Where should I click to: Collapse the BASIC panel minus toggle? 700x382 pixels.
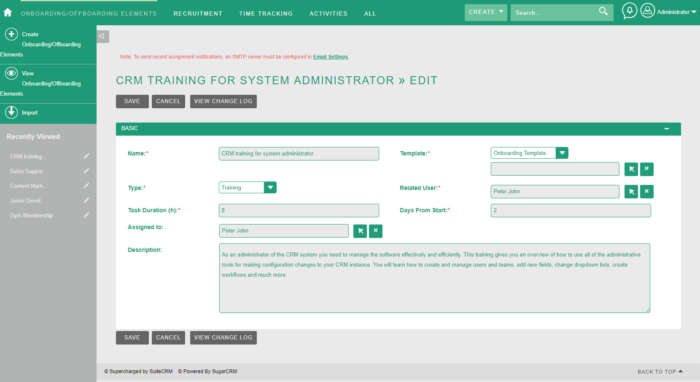667,129
